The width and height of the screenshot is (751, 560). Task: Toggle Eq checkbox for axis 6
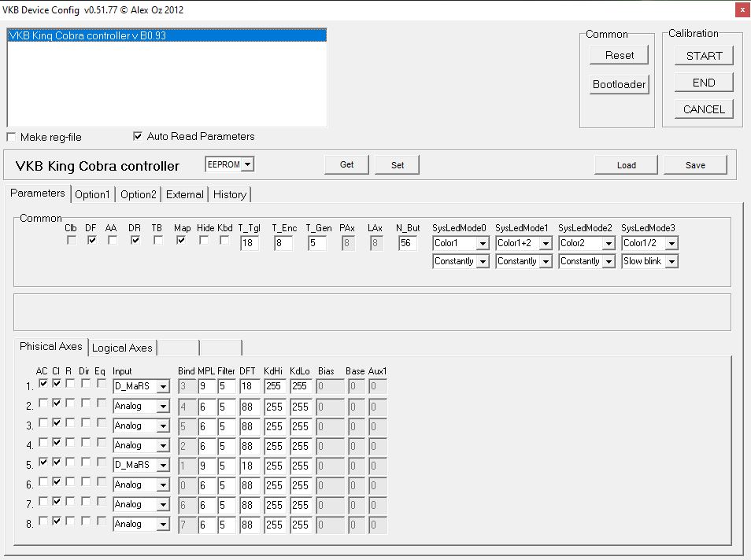coord(101,481)
